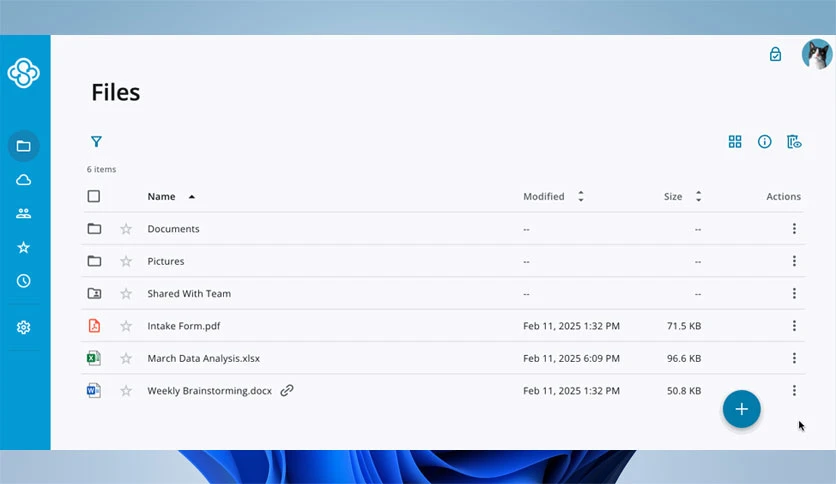Image resolution: width=836 pixels, height=484 pixels.
Task: Click the March Data Analysis Excel icon
Action: [94, 358]
